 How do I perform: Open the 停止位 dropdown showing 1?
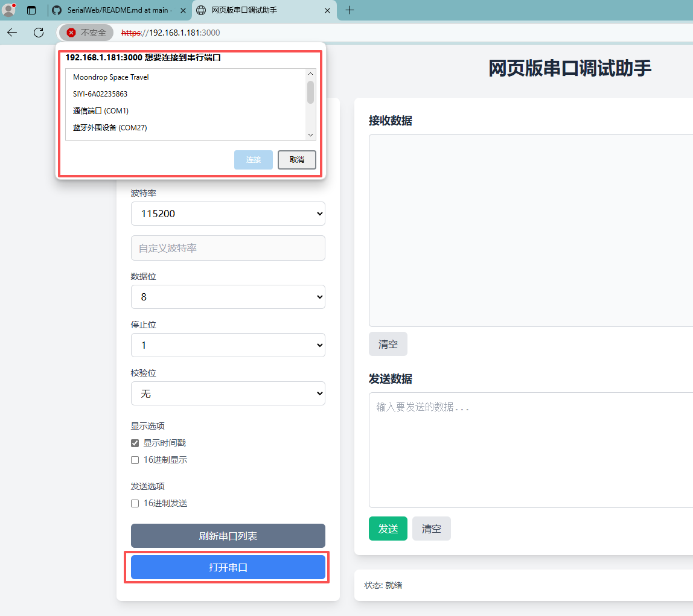click(228, 345)
